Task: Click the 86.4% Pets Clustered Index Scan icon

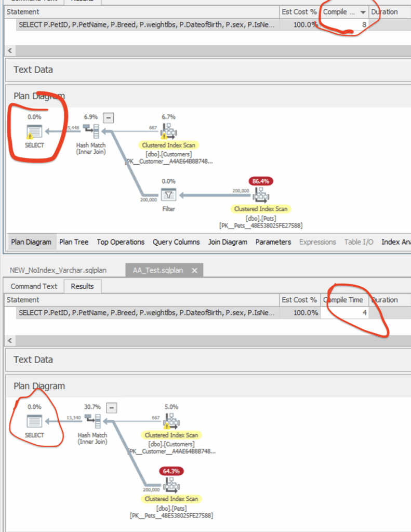Action: (261, 195)
